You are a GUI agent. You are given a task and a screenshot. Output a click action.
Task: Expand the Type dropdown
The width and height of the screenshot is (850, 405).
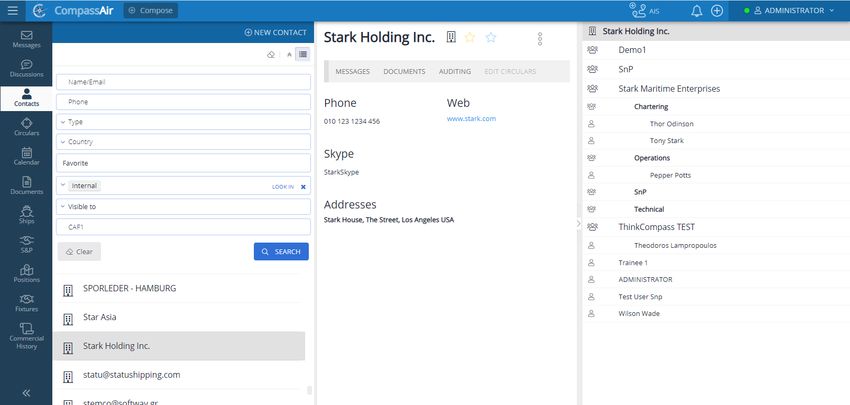pos(183,122)
